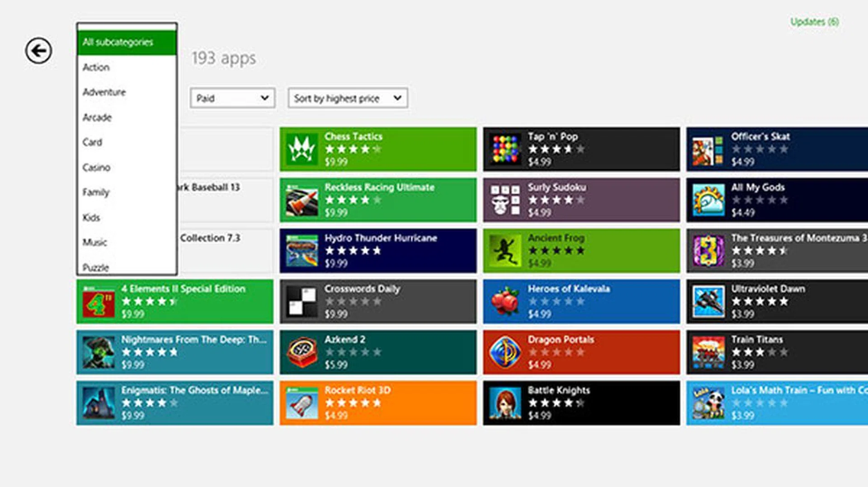
Task: Click the Surly Sudoku app icon
Action: point(505,200)
